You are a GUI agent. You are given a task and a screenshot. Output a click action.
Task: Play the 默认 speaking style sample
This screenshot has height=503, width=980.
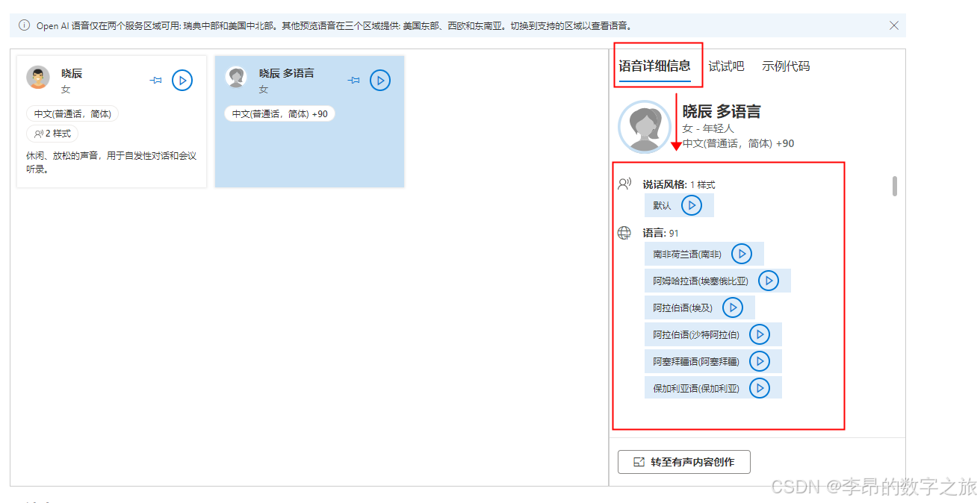pos(692,205)
